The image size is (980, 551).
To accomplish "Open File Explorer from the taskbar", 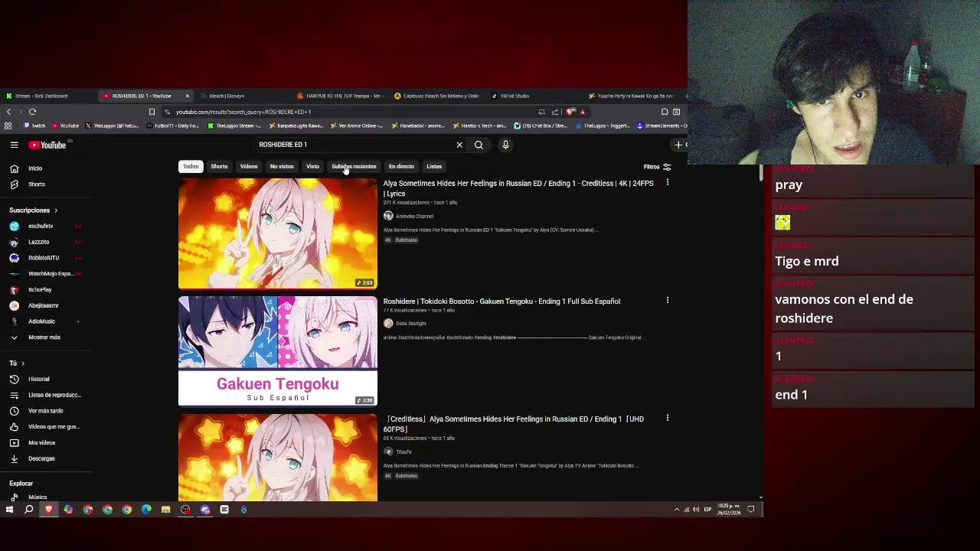I will (x=165, y=510).
